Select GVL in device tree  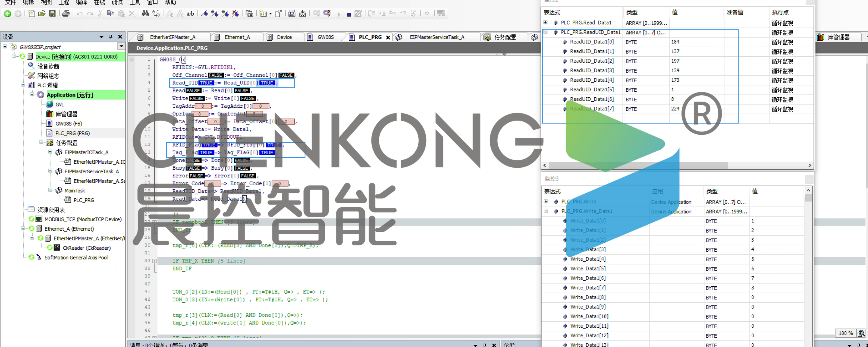pyautogui.click(x=60, y=104)
